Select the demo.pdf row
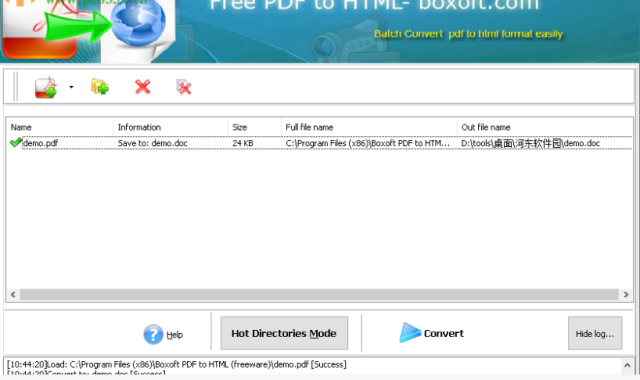Viewport: 640px width, 380px height. [320, 143]
